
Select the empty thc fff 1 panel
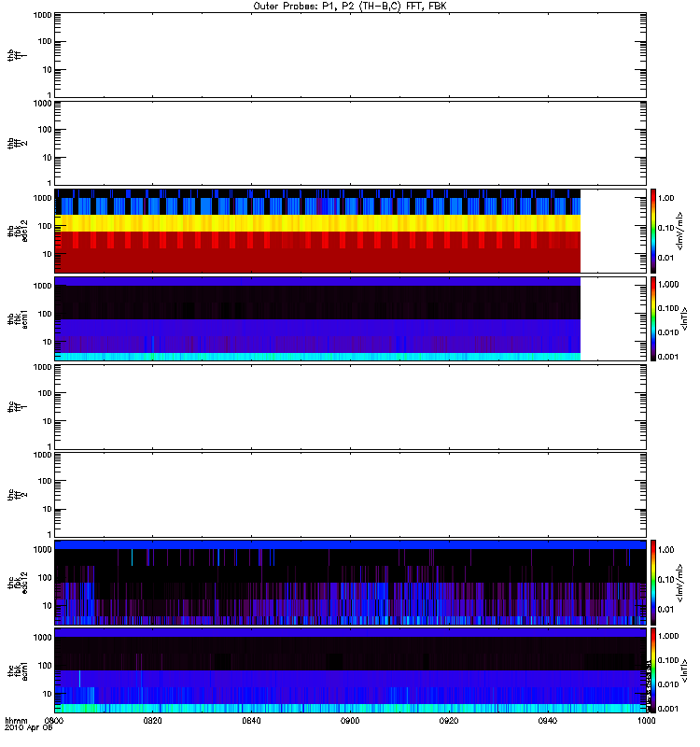(350, 407)
